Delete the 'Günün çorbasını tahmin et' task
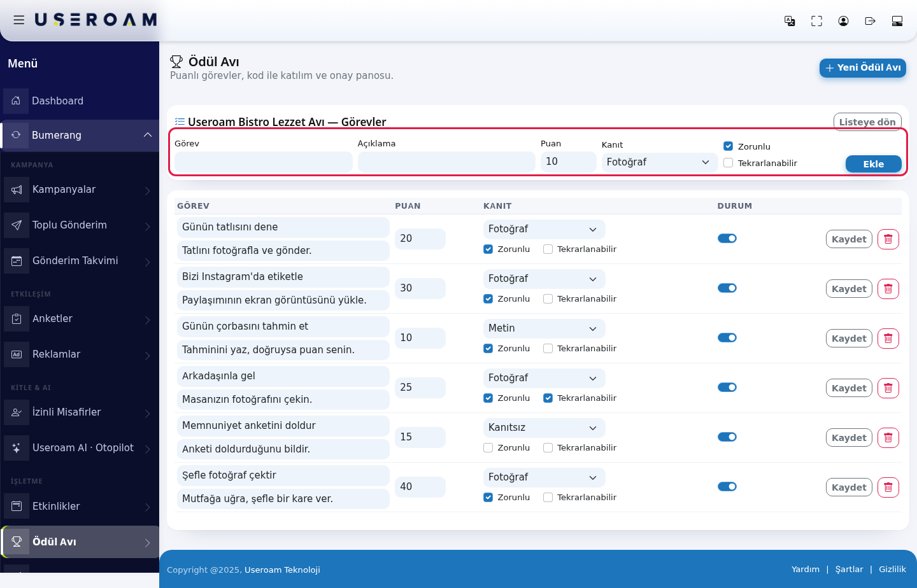The image size is (917, 588). [888, 339]
